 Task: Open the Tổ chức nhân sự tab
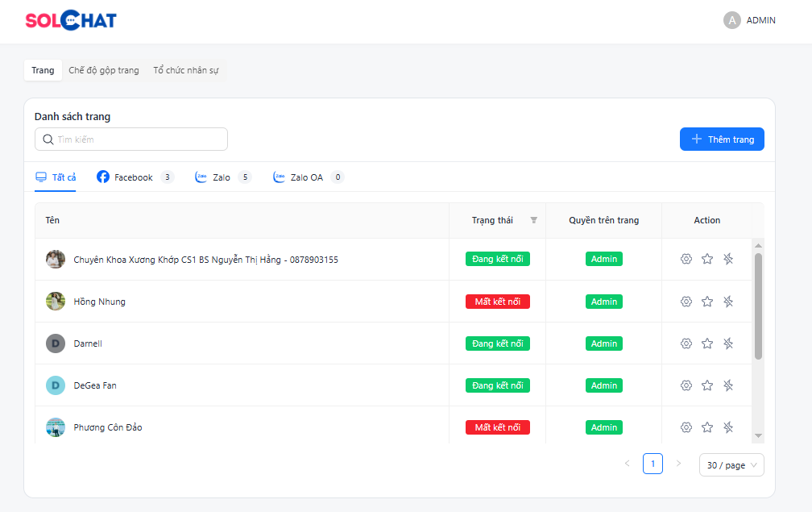pyautogui.click(x=186, y=70)
